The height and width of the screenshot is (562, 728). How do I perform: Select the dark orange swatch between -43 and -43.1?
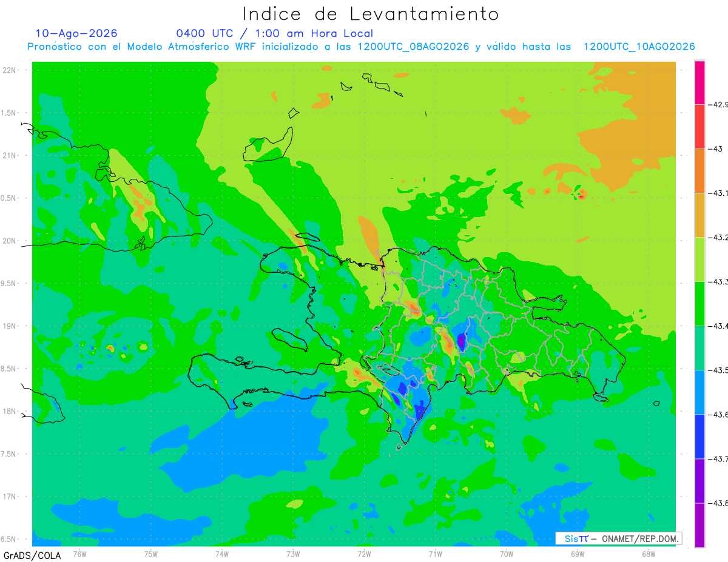pos(699,170)
